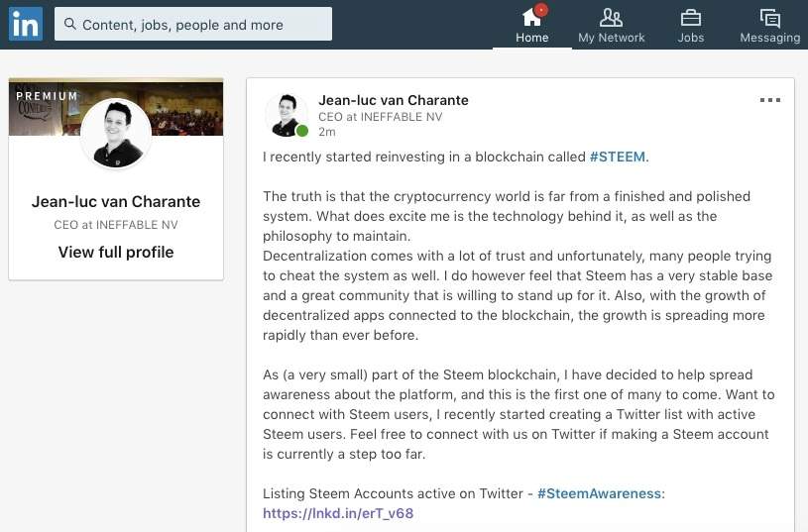The width and height of the screenshot is (808, 532).
Task: Open the Messaging chat icon
Action: [x=769, y=17]
